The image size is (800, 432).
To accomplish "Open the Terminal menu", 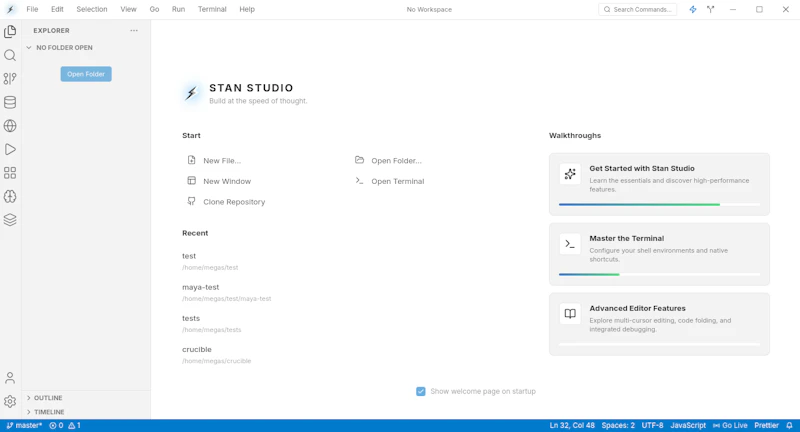I will pos(212,9).
